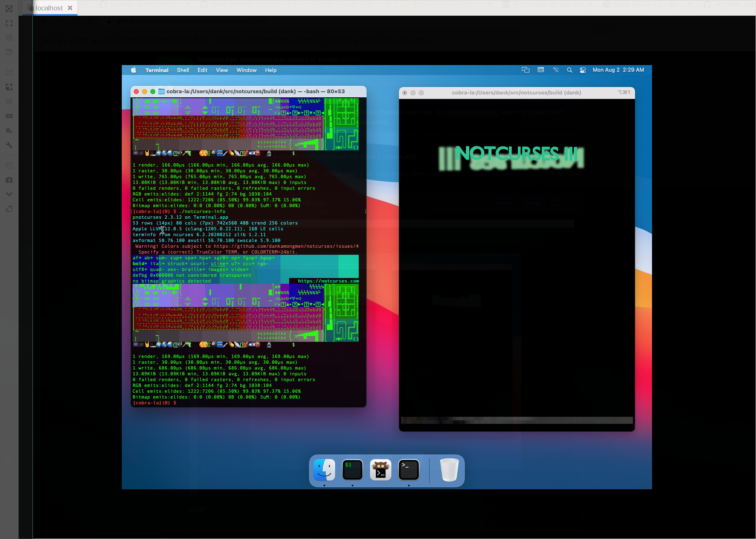
Task: Launch the kitty terminal from the Dock
Action: pyautogui.click(x=380, y=469)
